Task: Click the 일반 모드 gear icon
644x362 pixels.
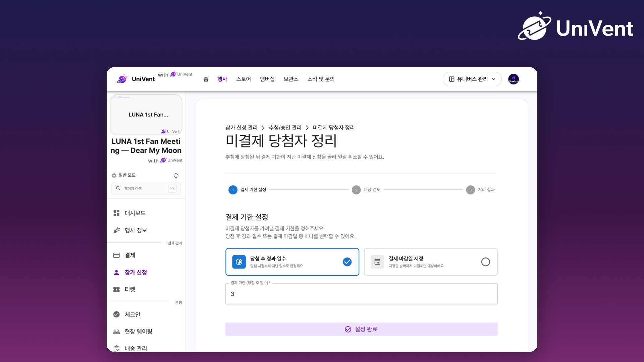Action: coord(114,176)
